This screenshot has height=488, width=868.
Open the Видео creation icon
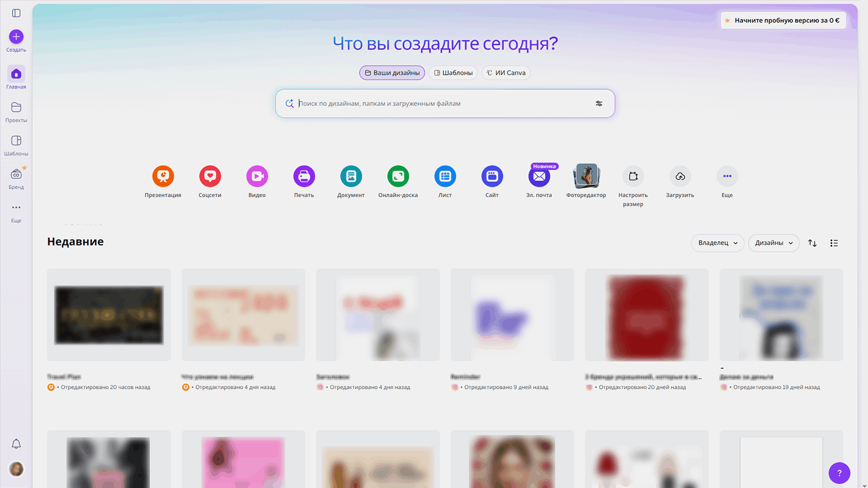pos(257,176)
